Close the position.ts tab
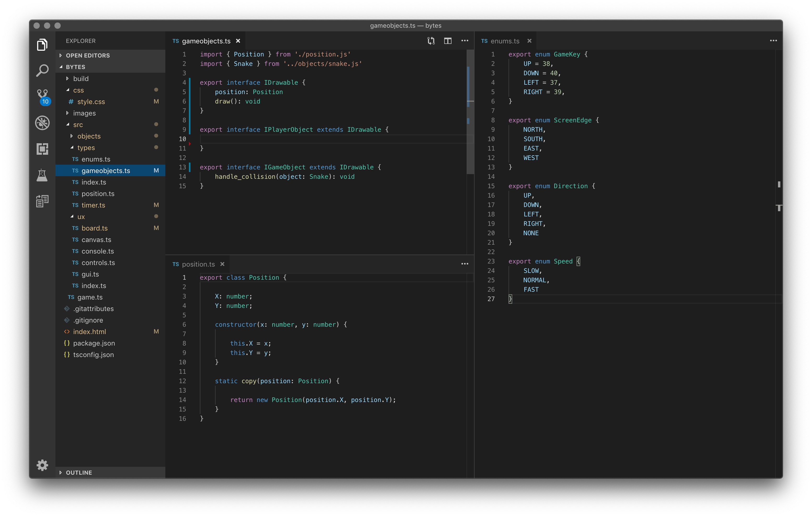Viewport: 812px width, 517px height. point(223,264)
